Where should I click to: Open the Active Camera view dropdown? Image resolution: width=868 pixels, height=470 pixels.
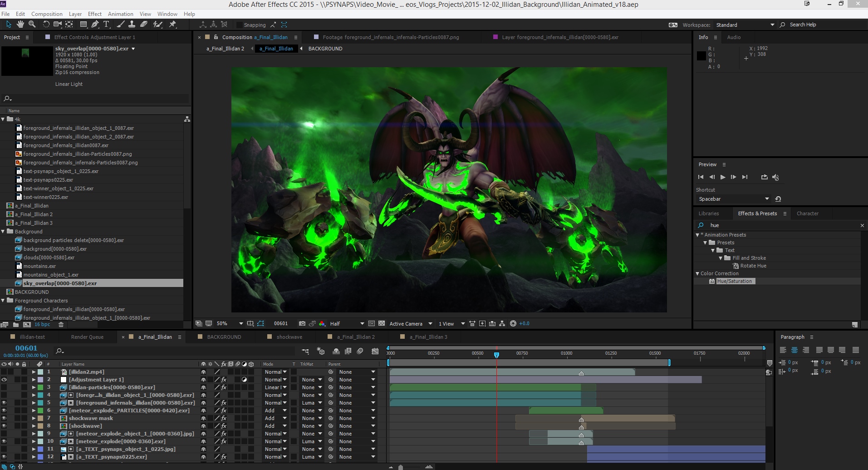[411, 323]
